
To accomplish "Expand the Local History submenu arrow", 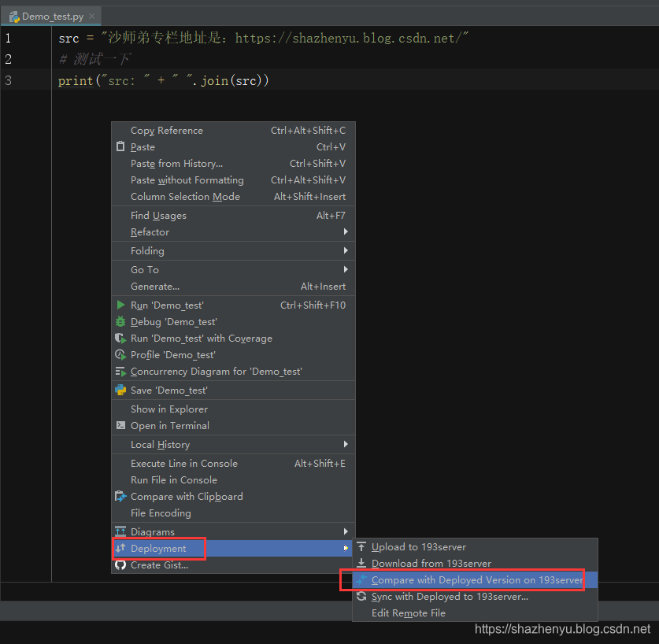I will click(x=346, y=444).
